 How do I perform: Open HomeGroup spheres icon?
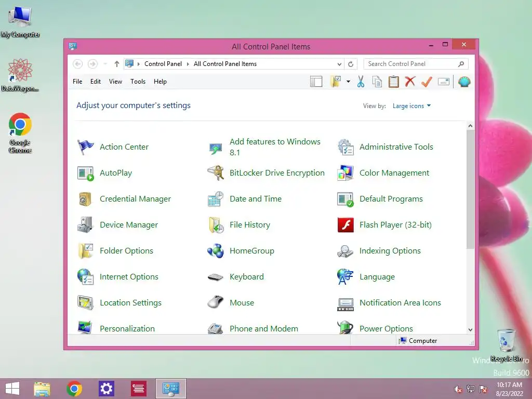pyautogui.click(x=216, y=251)
